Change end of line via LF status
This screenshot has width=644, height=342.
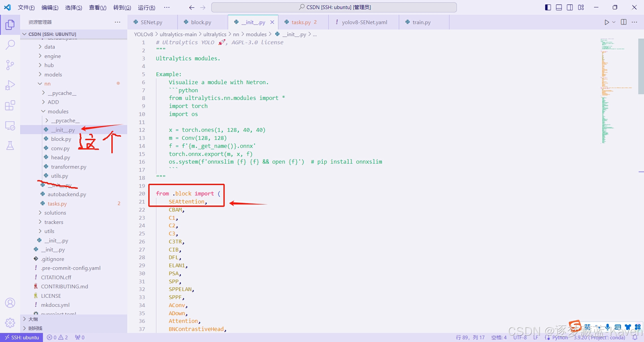tap(536, 337)
